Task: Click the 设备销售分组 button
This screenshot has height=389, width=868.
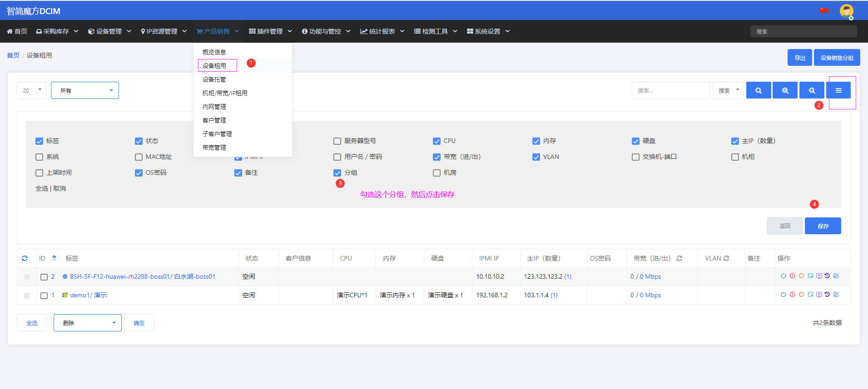Action: click(837, 58)
